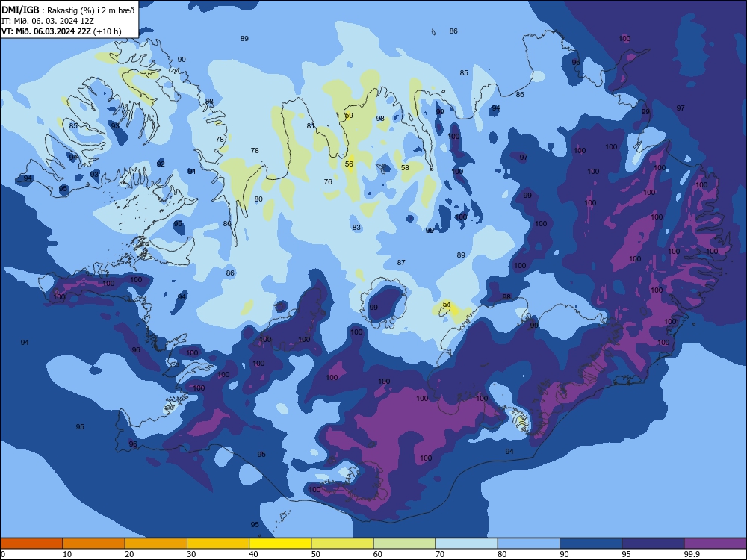The height and width of the screenshot is (560, 747).
Task: Click the map humidity value '76'
Action: click(328, 182)
